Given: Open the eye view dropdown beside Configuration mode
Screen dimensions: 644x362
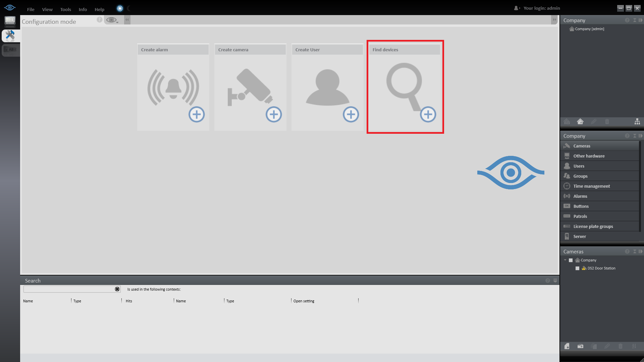Looking at the screenshot, I should pyautogui.click(x=112, y=20).
